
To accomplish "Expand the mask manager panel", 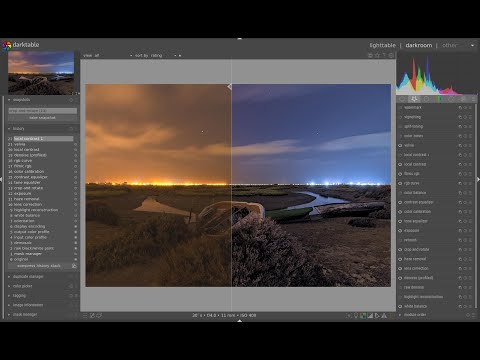I will [9, 314].
